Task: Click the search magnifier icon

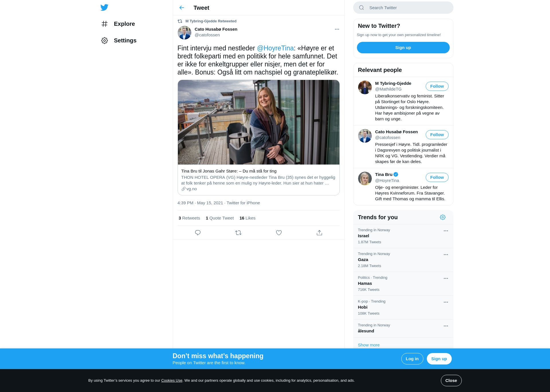Action: (x=362, y=8)
